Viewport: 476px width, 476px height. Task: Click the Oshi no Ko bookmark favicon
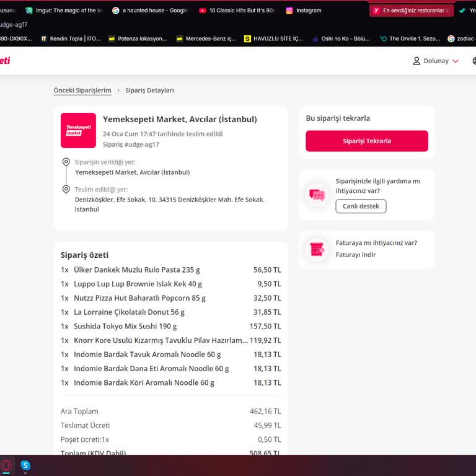pos(315,39)
